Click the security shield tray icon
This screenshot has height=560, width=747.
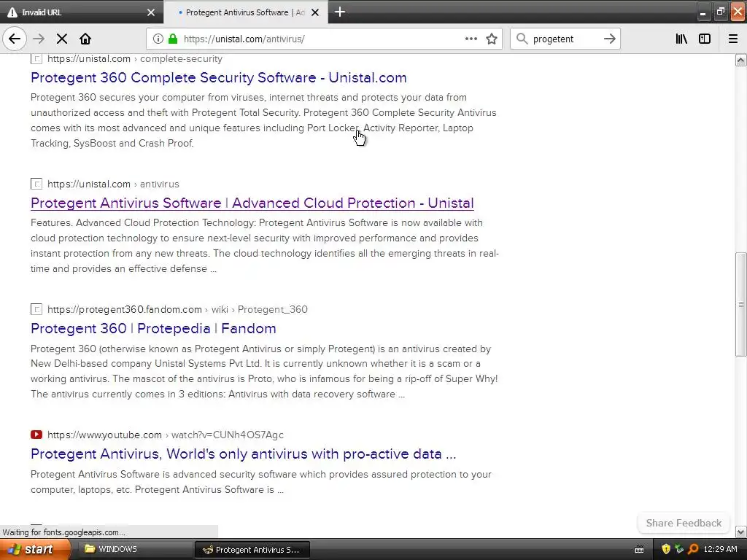tap(665, 550)
